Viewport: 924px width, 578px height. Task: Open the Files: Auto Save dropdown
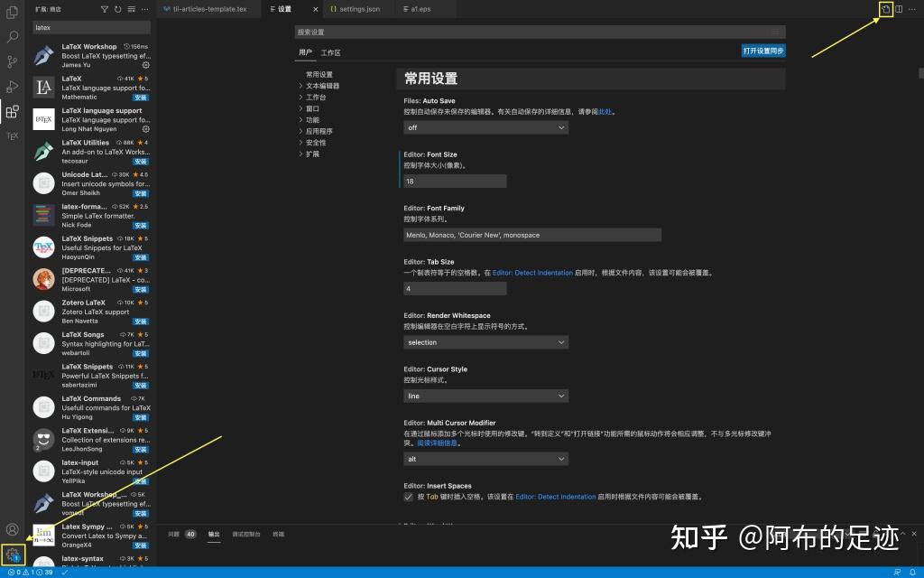coord(485,127)
